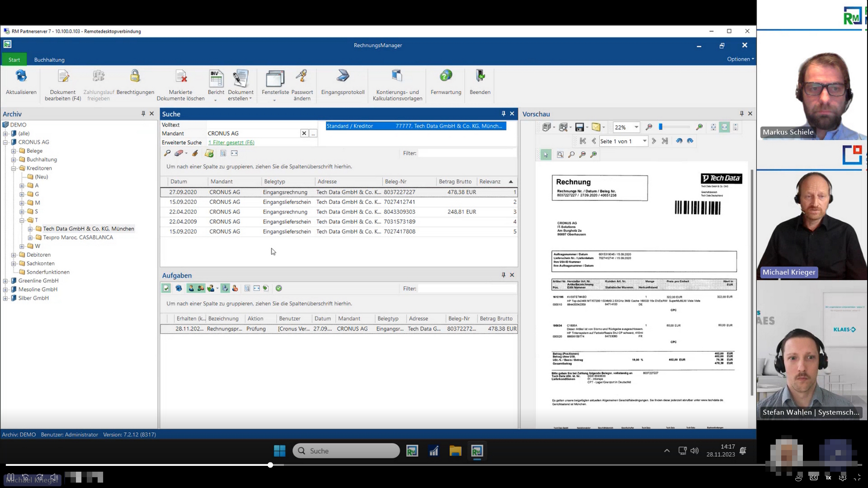Click the brush clear icon in Suche toolbar

coord(195,153)
